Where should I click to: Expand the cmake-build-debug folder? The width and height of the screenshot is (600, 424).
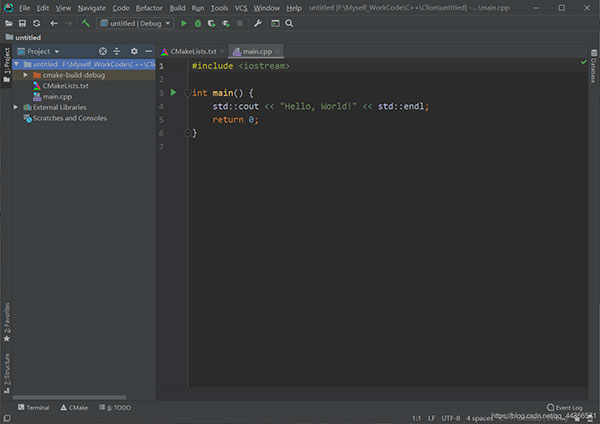[25, 75]
